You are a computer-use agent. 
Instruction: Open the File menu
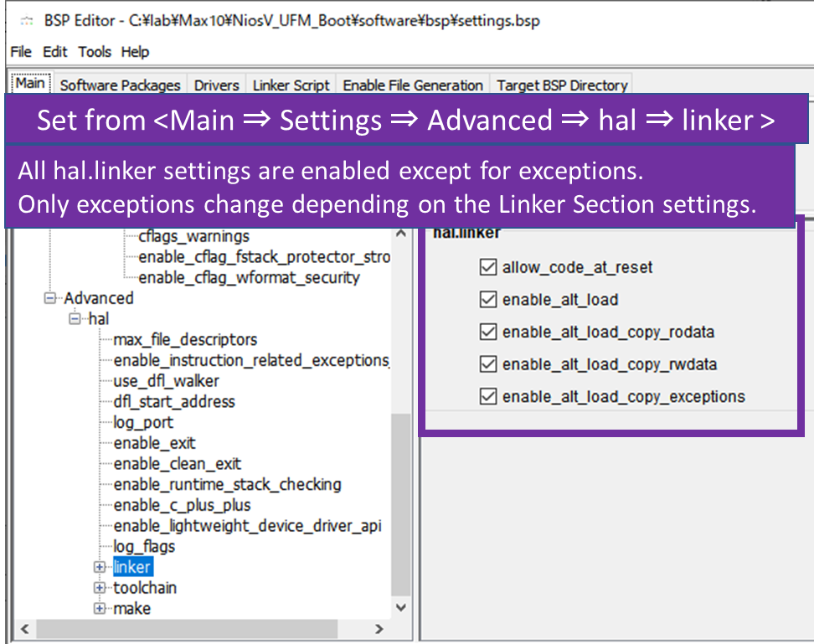click(21, 52)
